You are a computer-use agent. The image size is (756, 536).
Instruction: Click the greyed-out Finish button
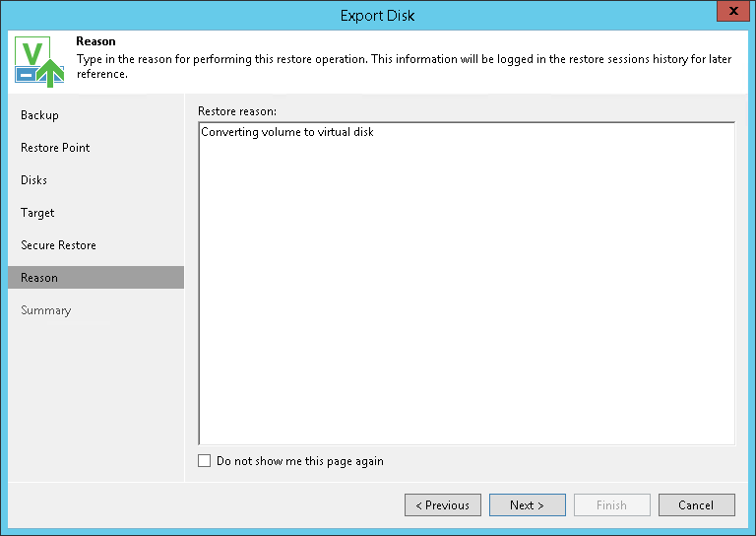[x=611, y=505]
